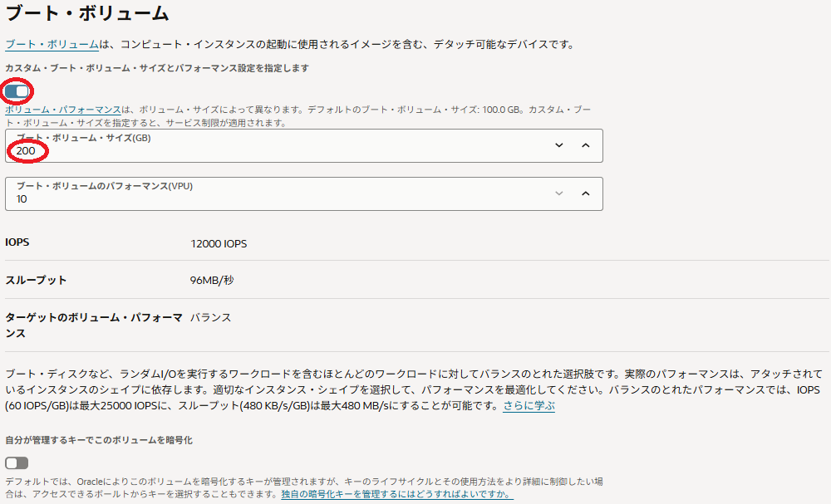The height and width of the screenshot is (504, 831).
Task: Lower the boot volume VPU with down chevron
Action: [559, 193]
